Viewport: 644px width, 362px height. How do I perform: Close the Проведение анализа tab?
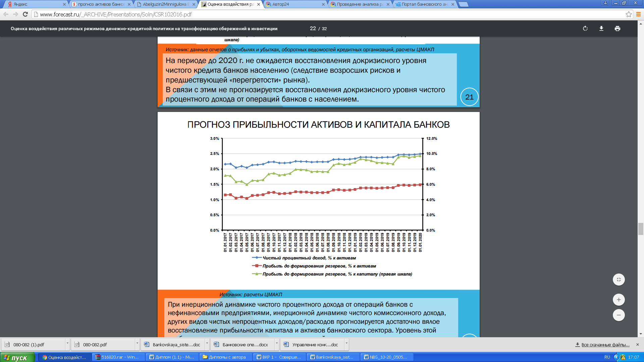click(x=388, y=4)
